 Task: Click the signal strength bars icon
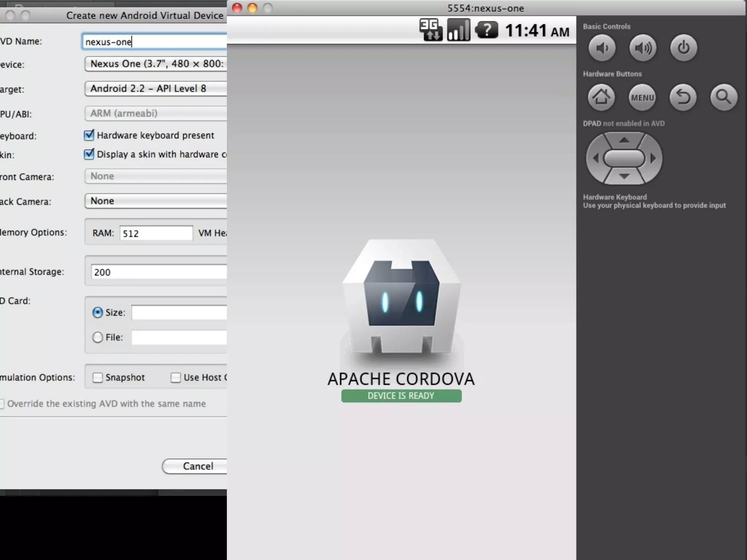click(x=458, y=30)
